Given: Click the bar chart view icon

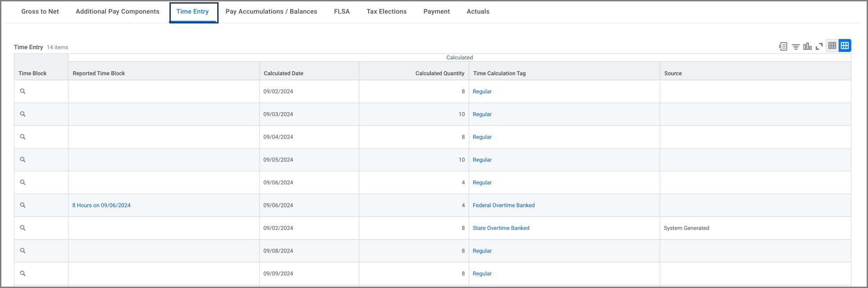Looking at the screenshot, I should [x=807, y=46].
